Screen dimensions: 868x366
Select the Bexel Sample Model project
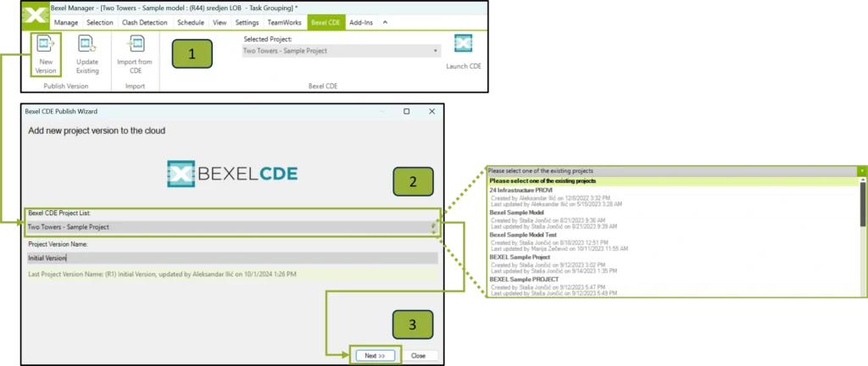coord(672,219)
